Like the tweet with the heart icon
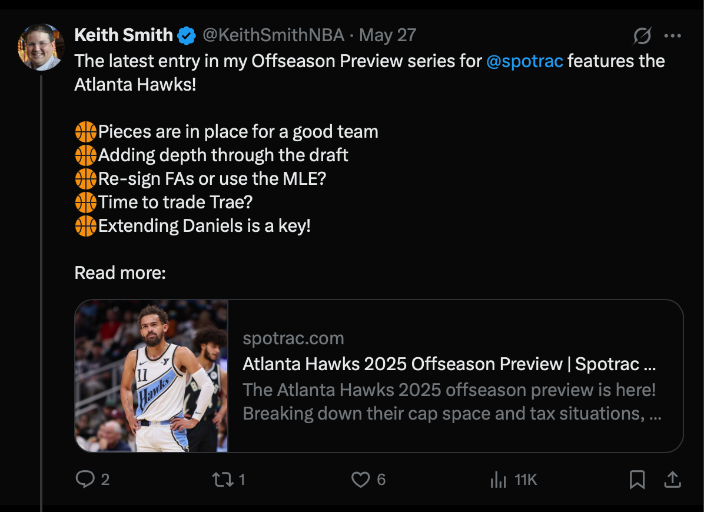Screen dimensions: 704x512 (361, 480)
